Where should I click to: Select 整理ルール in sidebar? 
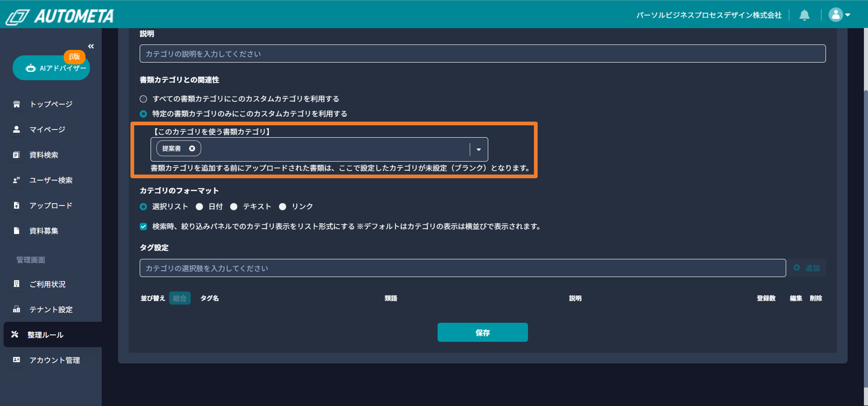click(53, 334)
